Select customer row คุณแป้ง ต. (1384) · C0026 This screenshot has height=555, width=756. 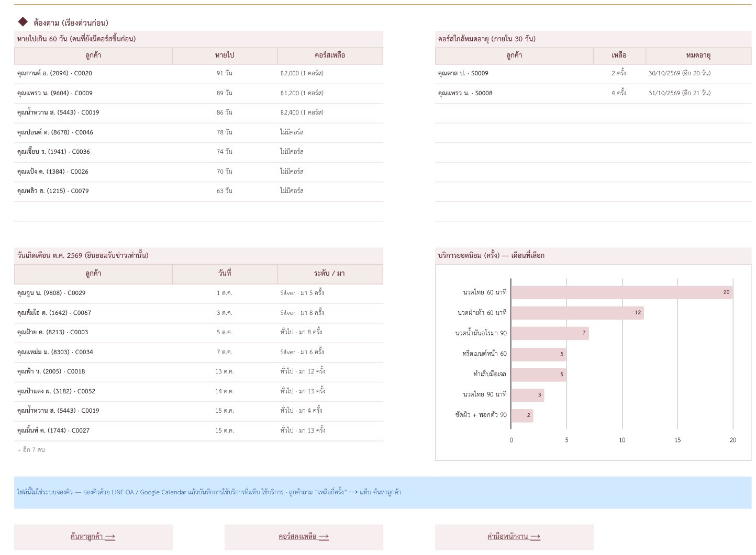coord(198,172)
